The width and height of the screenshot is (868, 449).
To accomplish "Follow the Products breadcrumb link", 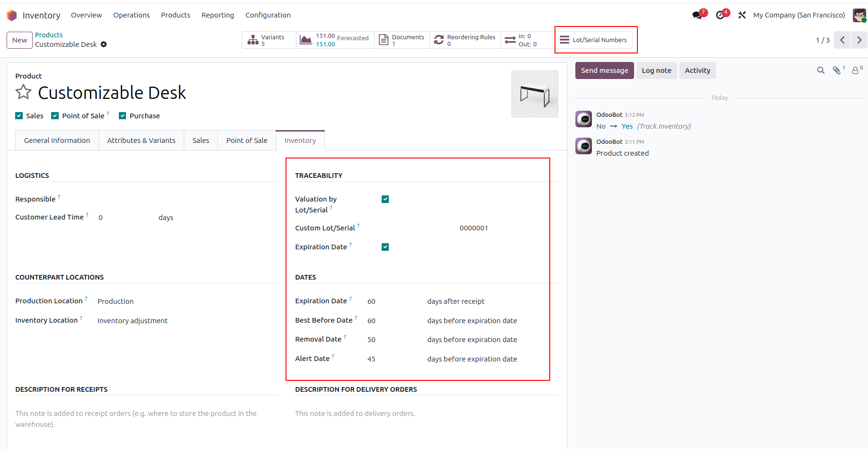I will pos(49,35).
